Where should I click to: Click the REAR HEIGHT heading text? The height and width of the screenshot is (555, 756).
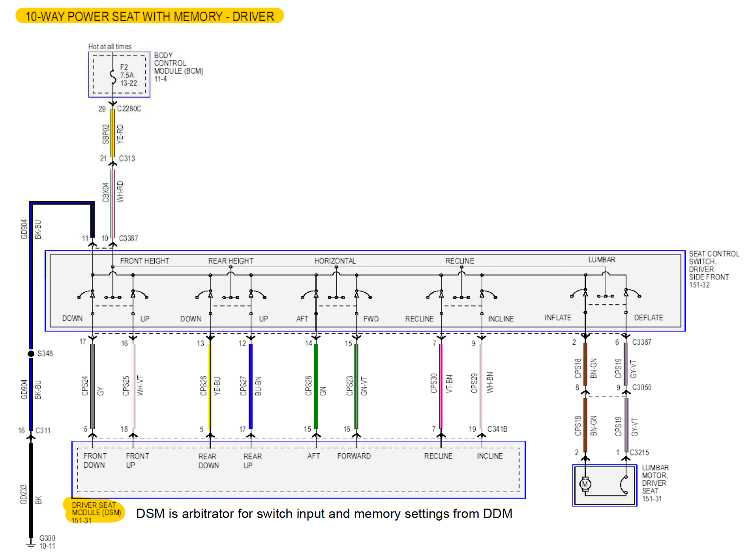(x=231, y=261)
